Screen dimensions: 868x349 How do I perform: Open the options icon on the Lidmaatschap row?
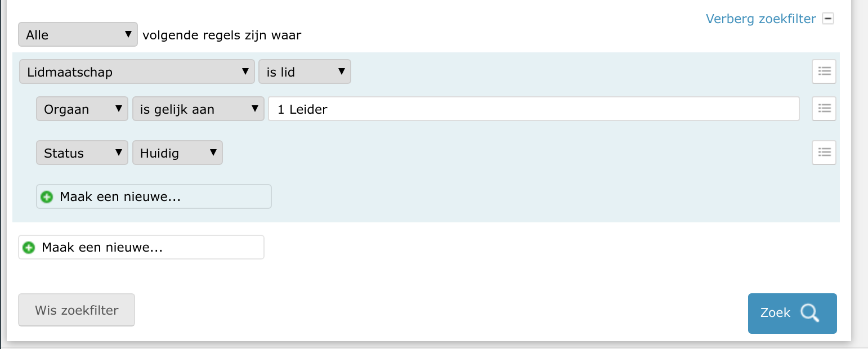pyautogui.click(x=824, y=71)
